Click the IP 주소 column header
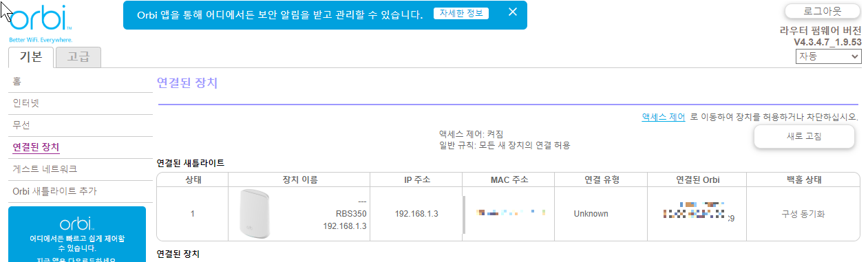The image size is (868, 262). pos(416,180)
